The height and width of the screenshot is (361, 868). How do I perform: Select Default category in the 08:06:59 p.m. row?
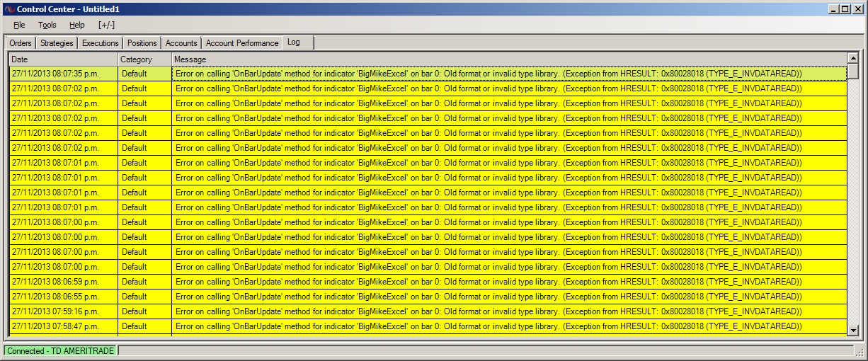pos(144,282)
